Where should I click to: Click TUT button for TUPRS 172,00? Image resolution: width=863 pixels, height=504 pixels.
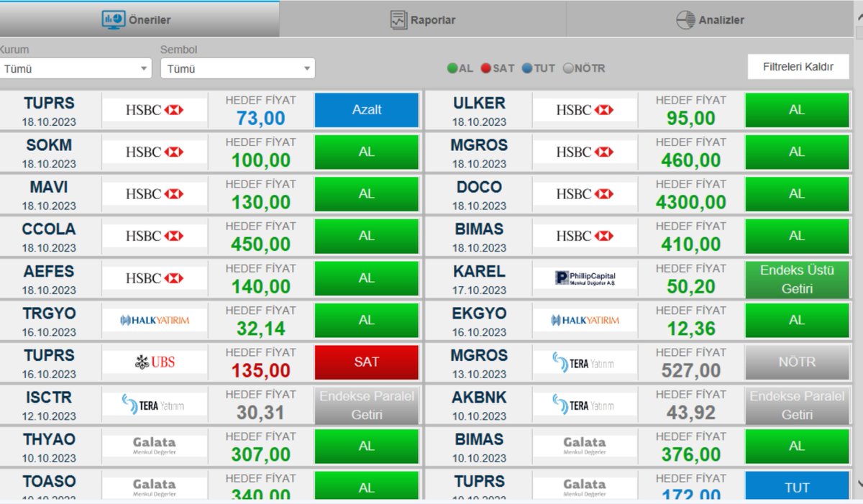coord(797,485)
